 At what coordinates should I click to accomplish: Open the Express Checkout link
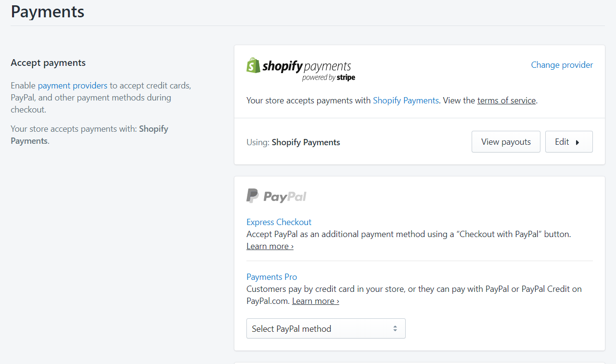279,222
